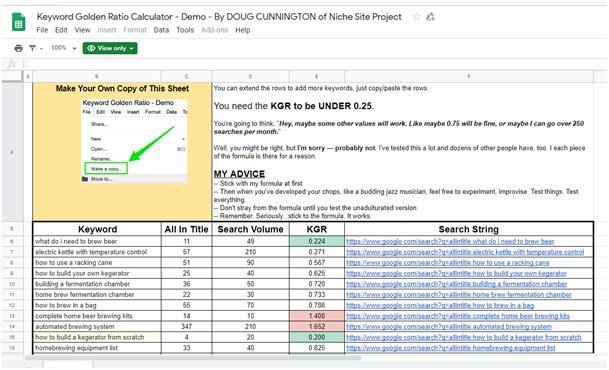
Task: Select Make Your Own Copy of This Sheet cell
Action: (122, 151)
